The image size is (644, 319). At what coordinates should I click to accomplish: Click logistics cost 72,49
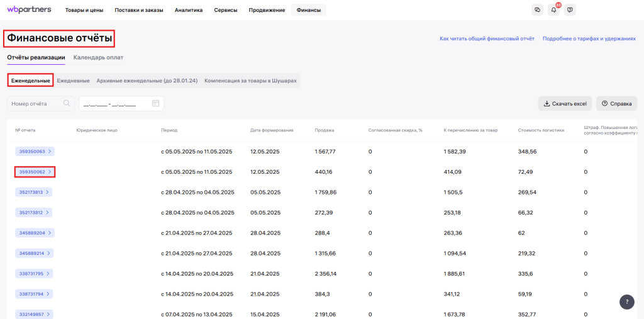tap(526, 172)
